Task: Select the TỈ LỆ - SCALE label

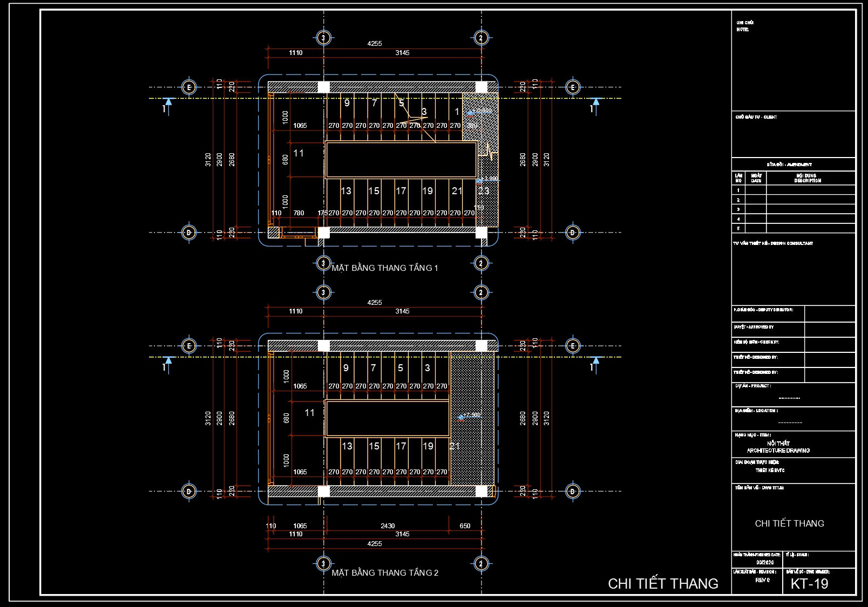Action: (797, 555)
